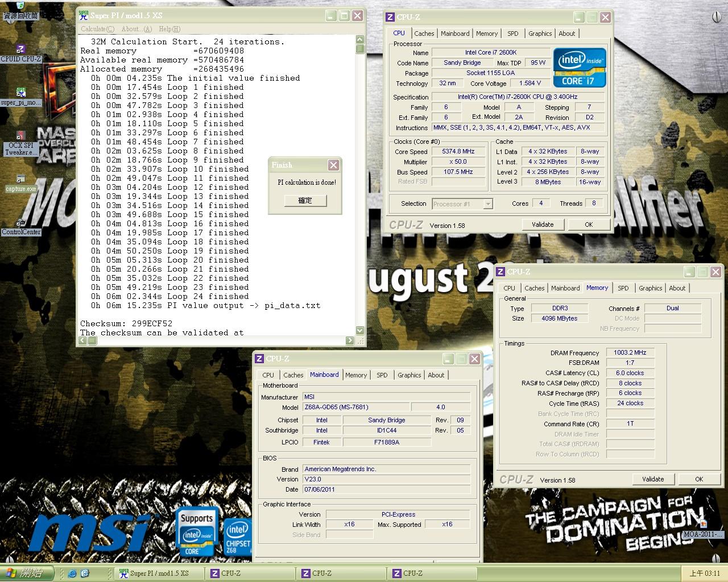Switch to the third CPU-Z taskbar button

432,573
